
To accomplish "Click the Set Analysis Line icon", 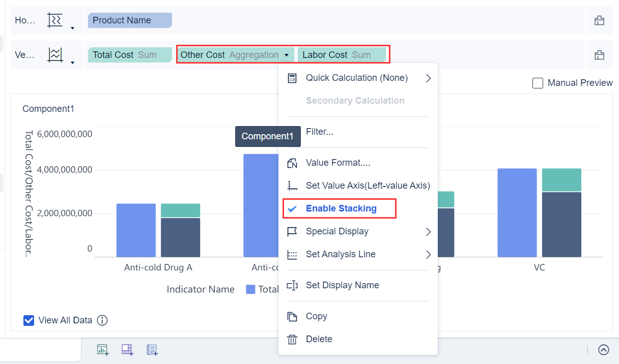I will coord(292,255).
